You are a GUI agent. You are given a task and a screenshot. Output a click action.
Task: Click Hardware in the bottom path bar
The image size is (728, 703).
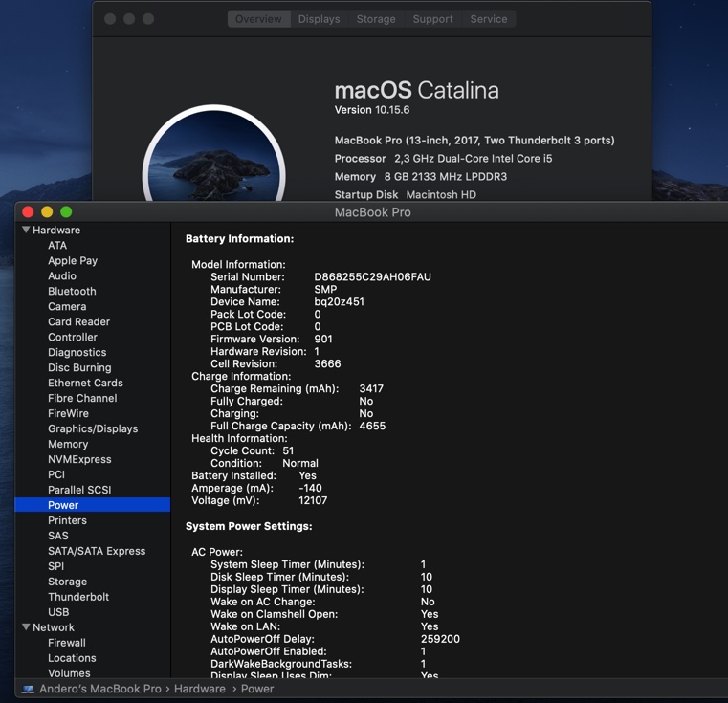200,689
